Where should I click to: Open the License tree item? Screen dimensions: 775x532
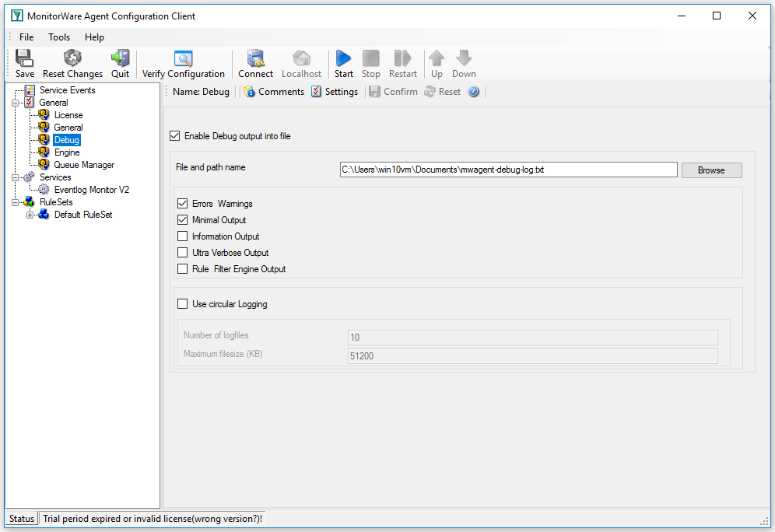[68, 115]
